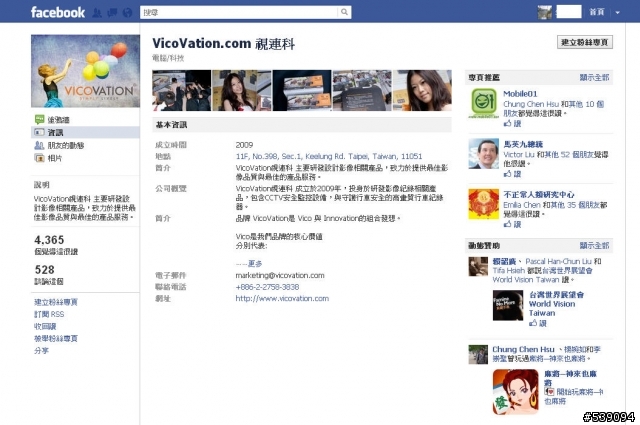This screenshot has width=640, height=425.
Task: Open fourth photo thumbnail of device display
Action: click(362, 90)
